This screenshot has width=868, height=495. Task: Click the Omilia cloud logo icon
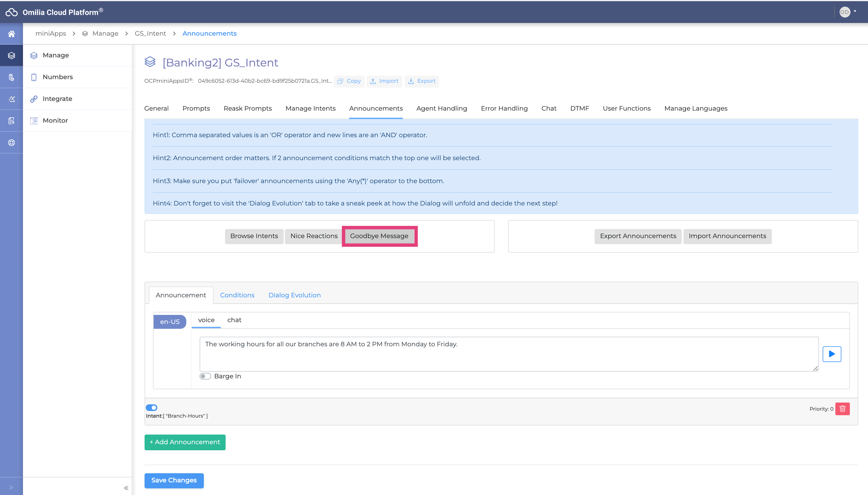click(x=11, y=12)
